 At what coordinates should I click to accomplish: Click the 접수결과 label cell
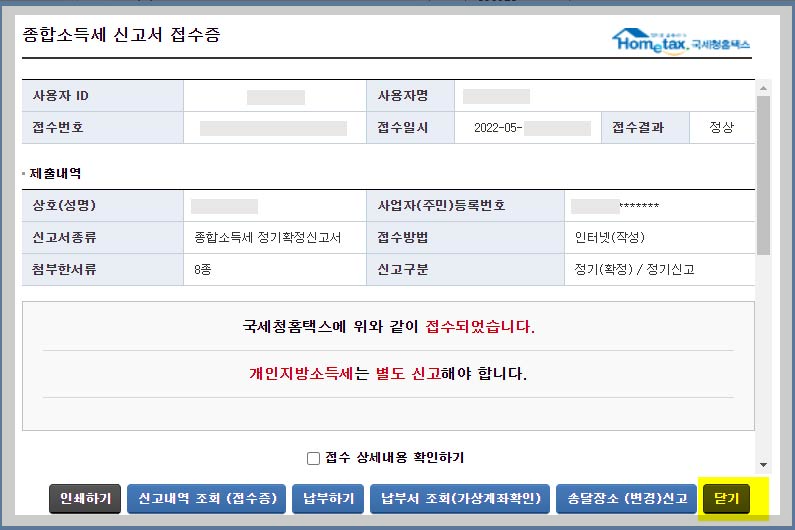(x=645, y=128)
